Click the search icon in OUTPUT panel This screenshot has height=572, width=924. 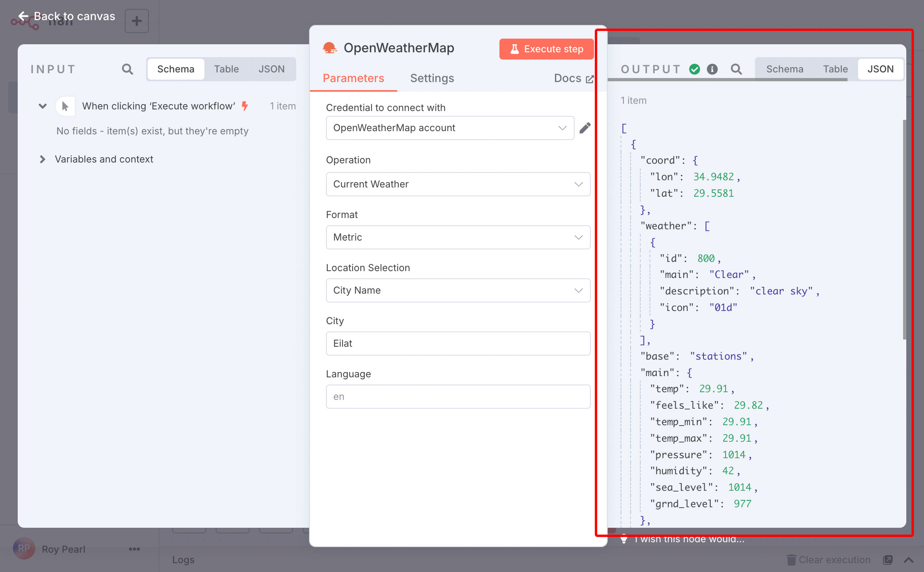tap(736, 69)
